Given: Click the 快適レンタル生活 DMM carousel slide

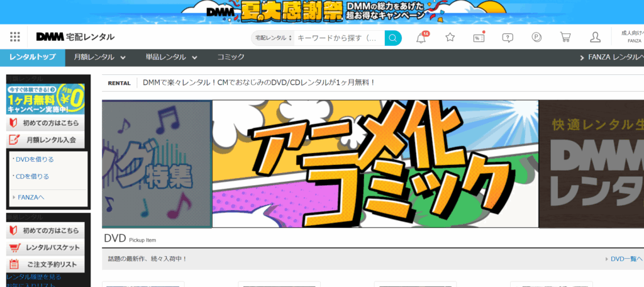Looking at the screenshot, I should tap(591, 164).
